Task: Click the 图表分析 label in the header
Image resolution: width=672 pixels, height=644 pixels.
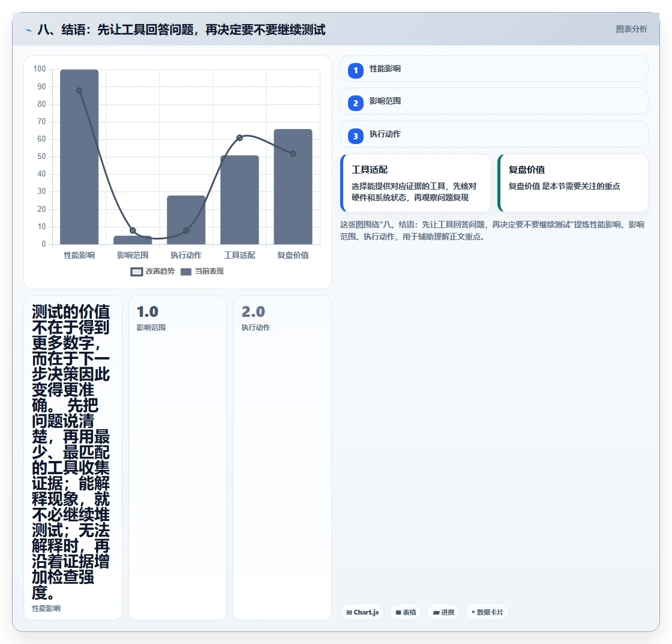Action: [631, 29]
